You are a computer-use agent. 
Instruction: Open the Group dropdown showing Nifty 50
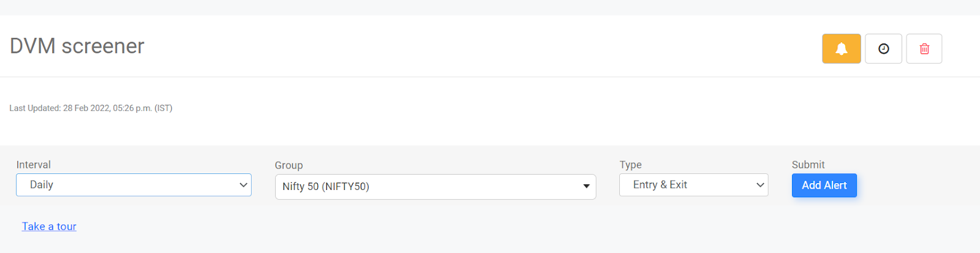[x=435, y=187]
